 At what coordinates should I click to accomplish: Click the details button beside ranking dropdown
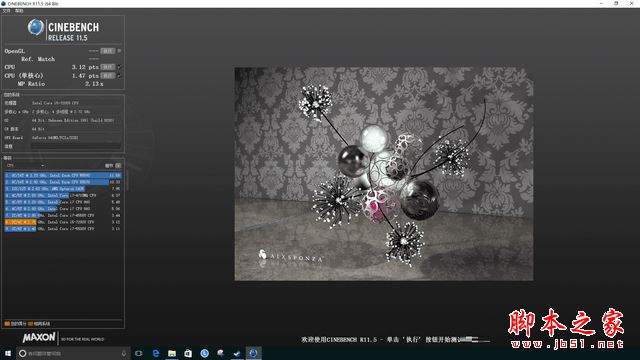pos(118,165)
